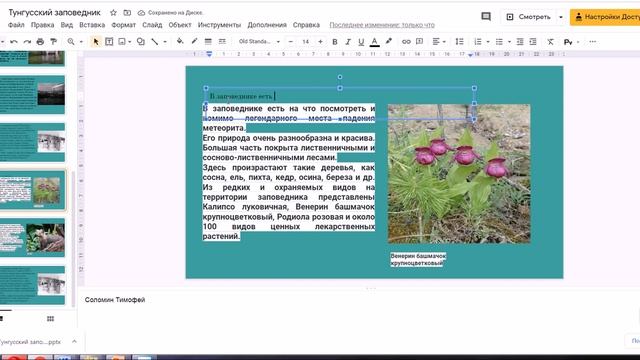The width and height of the screenshot is (640, 360).
Task: Choose the select cursor tool
Action: pos(96,42)
